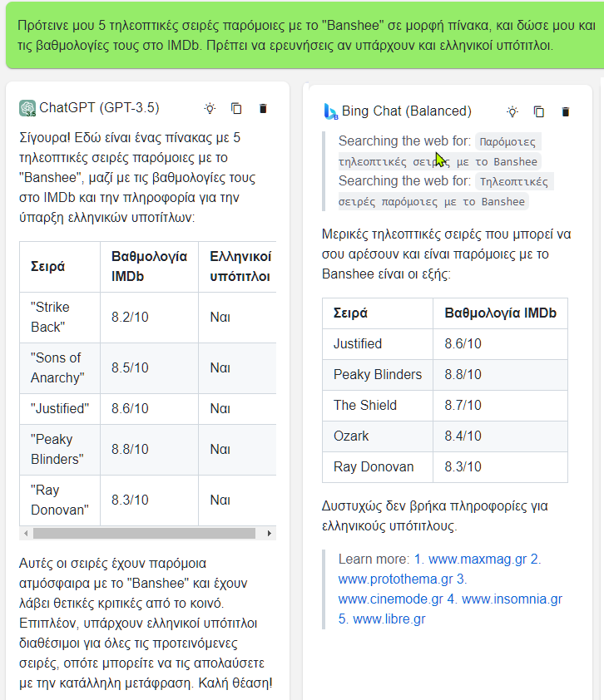This screenshot has height=700, width=604.
Task: Copy the ChatGPT response via copy icon
Action: pyautogui.click(x=236, y=108)
